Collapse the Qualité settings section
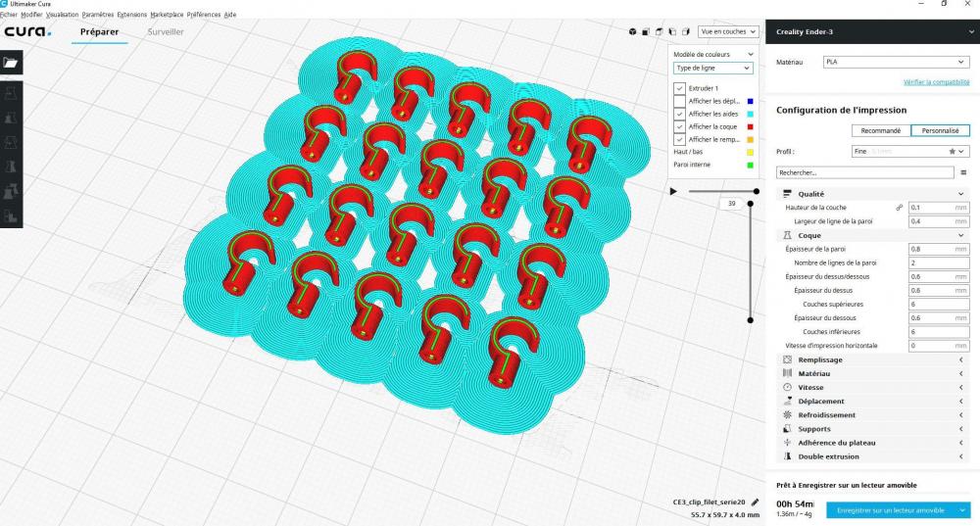The height and width of the screenshot is (526, 980). pyautogui.click(x=960, y=194)
